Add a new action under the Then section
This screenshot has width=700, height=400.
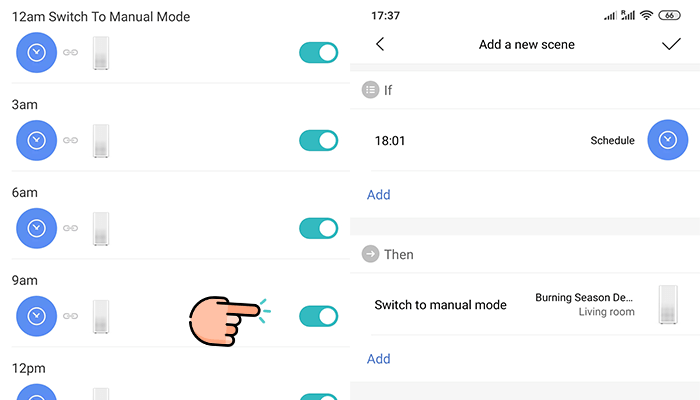(379, 359)
